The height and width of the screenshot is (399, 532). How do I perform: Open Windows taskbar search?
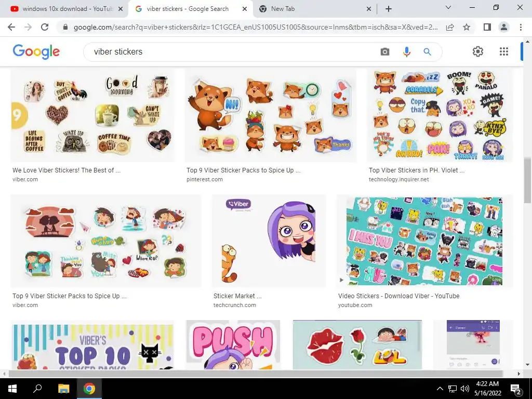tap(37, 389)
